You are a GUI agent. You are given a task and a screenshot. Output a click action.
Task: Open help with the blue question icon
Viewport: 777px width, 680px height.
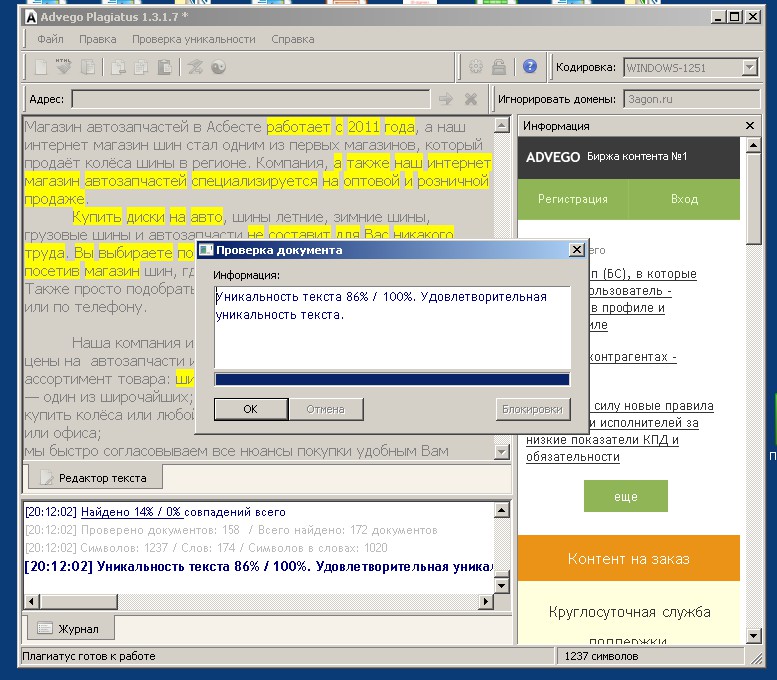tap(530, 66)
